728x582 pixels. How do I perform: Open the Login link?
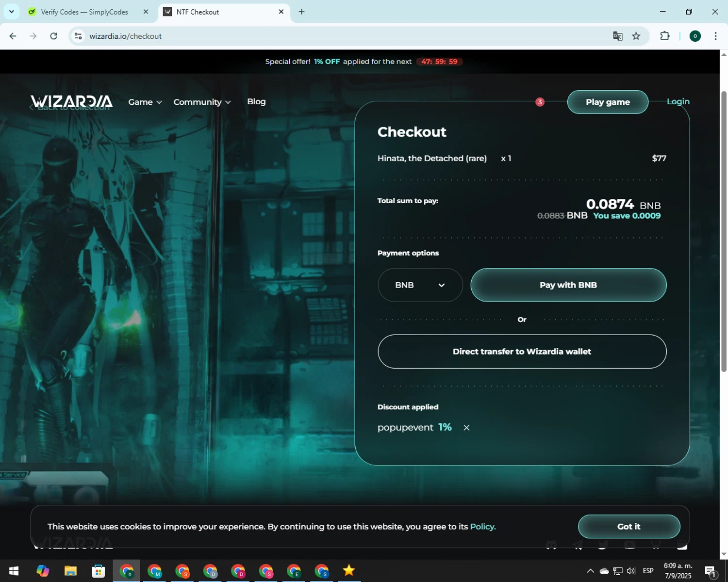pos(678,101)
